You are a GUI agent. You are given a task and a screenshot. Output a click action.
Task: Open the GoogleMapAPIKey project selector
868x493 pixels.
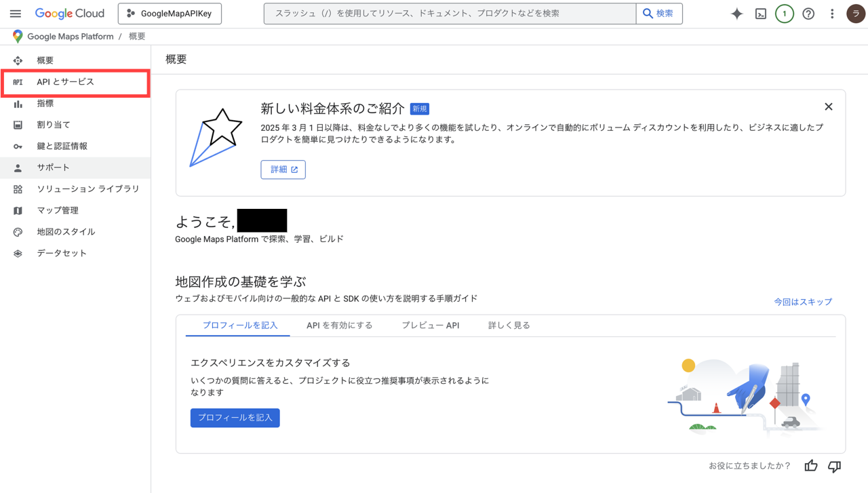(x=170, y=14)
